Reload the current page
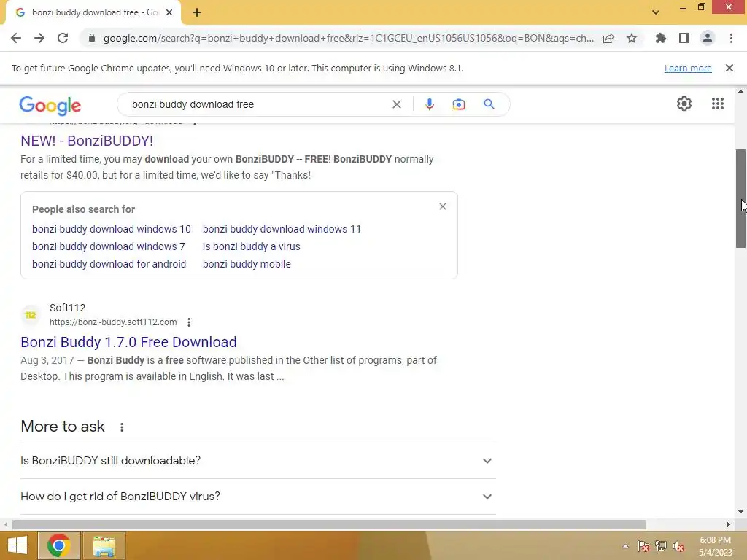This screenshot has height=560, width=747. coord(63,38)
